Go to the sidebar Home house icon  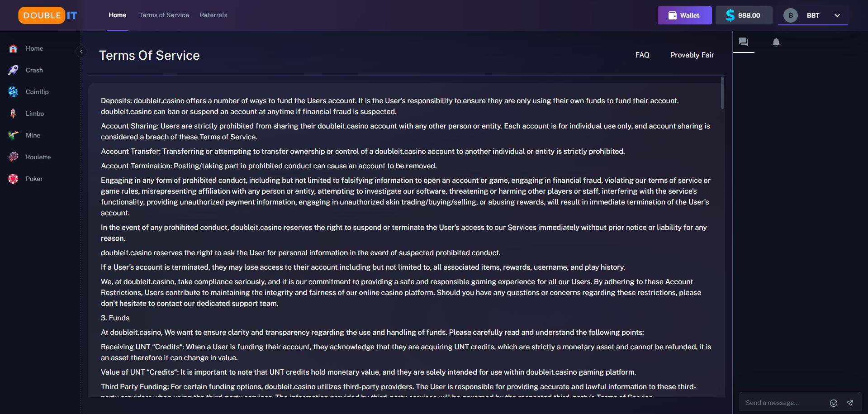click(x=13, y=48)
